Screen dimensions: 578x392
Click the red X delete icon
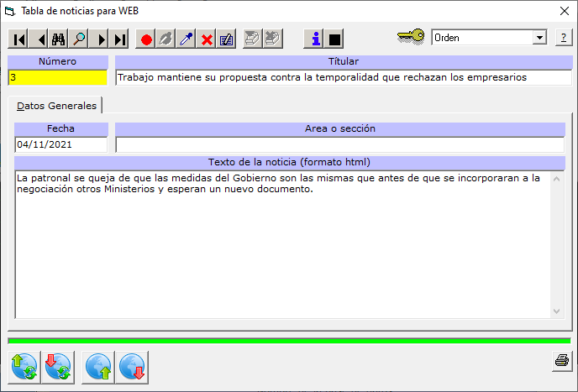pos(207,39)
